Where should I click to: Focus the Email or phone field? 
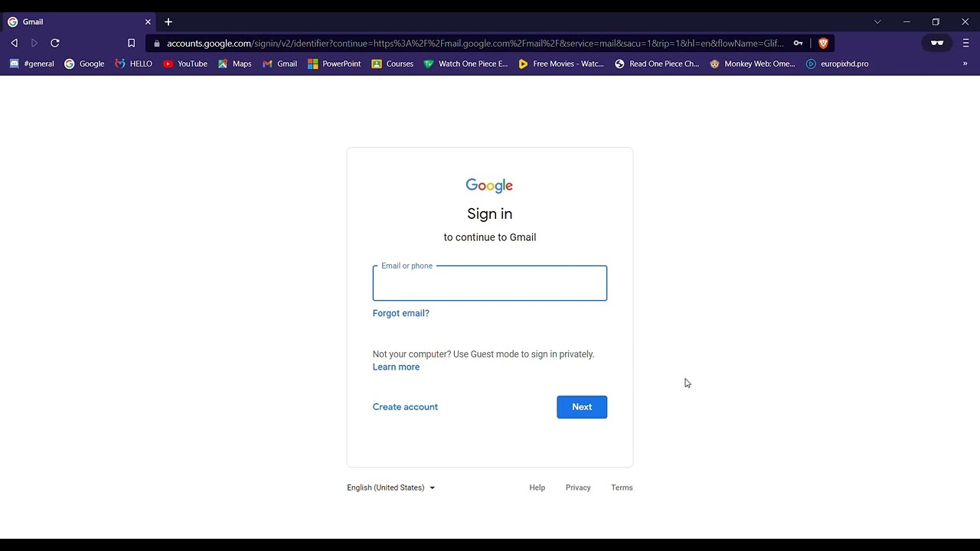tap(490, 283)
